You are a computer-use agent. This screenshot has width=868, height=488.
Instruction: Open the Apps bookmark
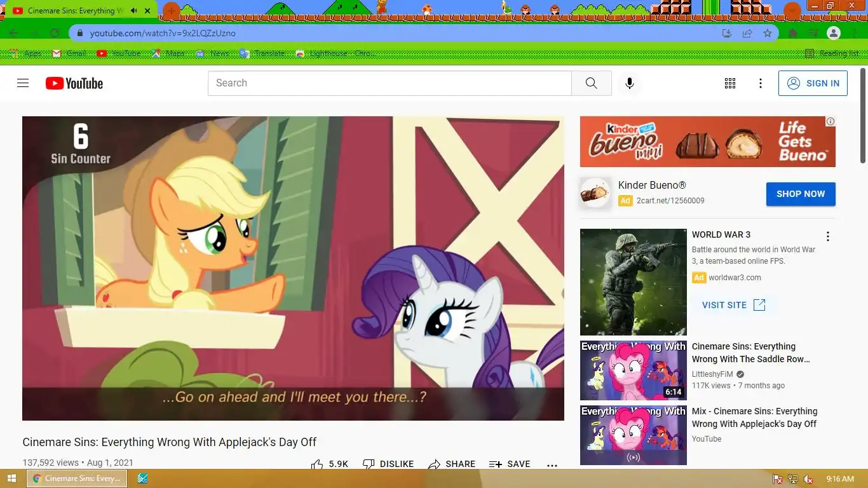[x=25, y=53]
